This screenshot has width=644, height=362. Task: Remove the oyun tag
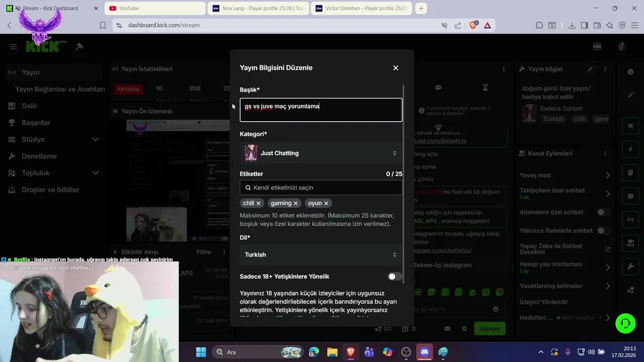(x=326, y=203)
